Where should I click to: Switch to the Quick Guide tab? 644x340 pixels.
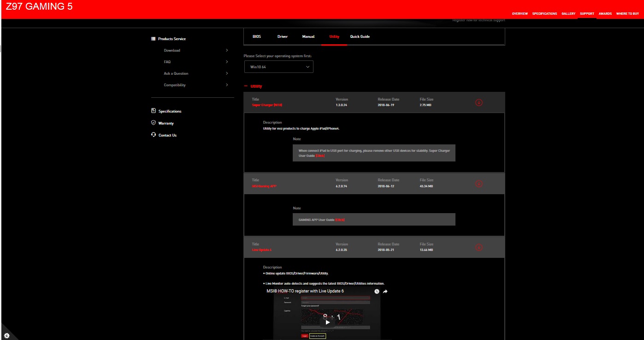click(x=360, y=36)
